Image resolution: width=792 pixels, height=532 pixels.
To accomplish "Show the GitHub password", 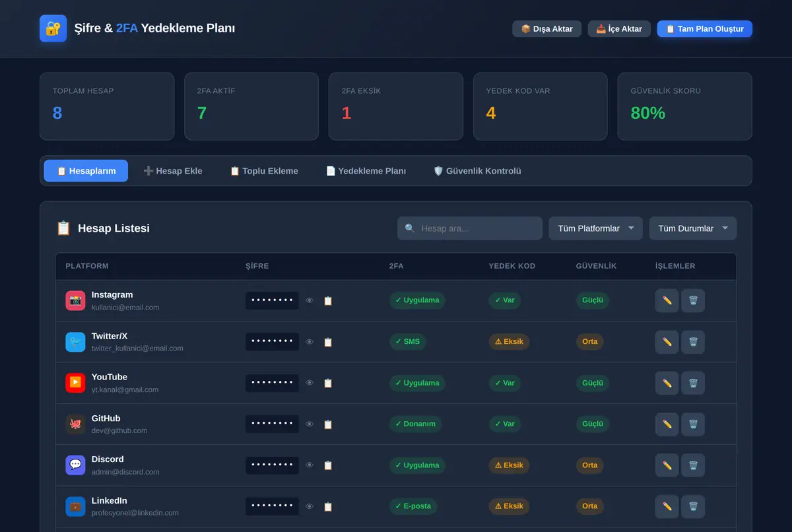I will [310, 424].
